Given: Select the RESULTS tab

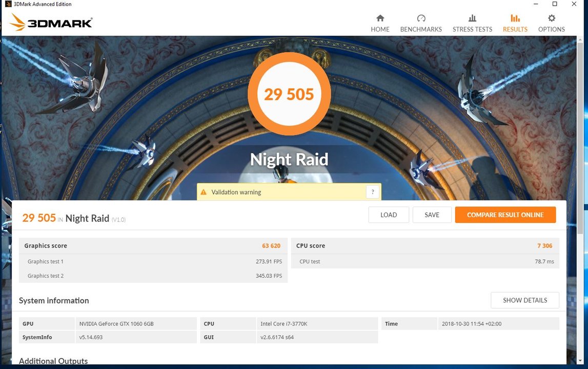Looking at the screenshot, I should pos(515,23).
